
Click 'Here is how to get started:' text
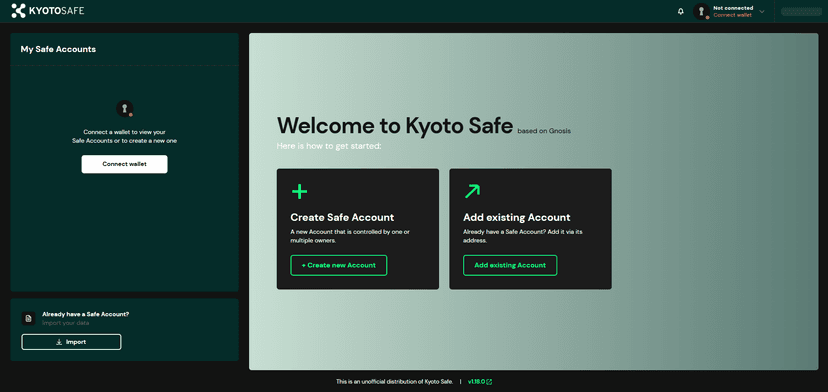click(x=329, y=145)
